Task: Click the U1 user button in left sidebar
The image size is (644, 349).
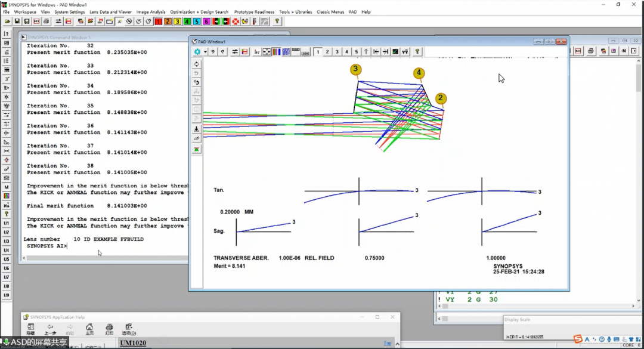Action: tap(7, 223)
